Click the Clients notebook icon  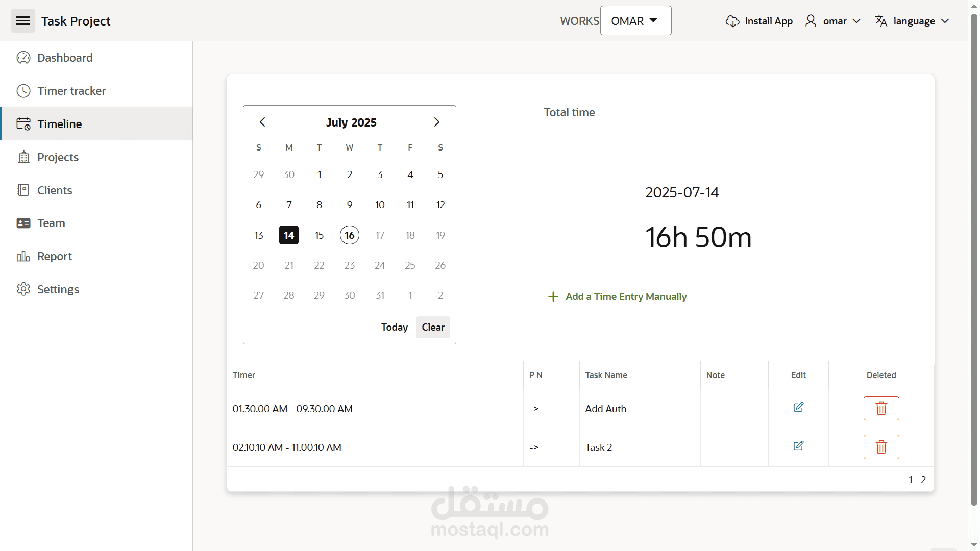coord(23,190)
